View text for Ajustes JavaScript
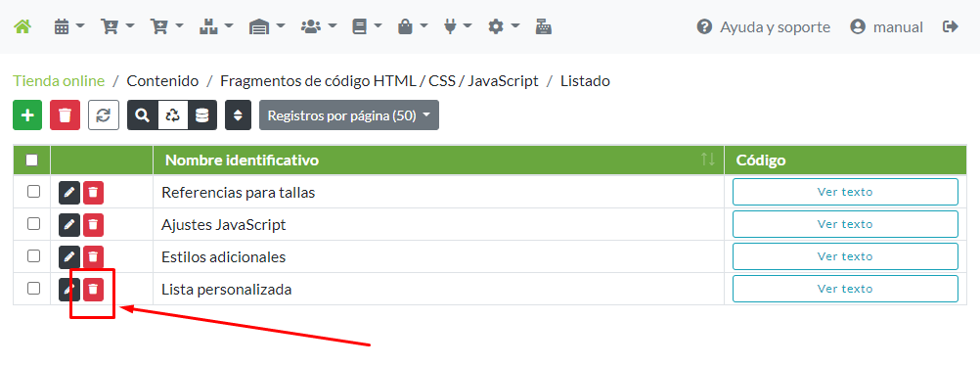Screen dimensions: 980x366 pyautogui.click(x=845, y=224)
